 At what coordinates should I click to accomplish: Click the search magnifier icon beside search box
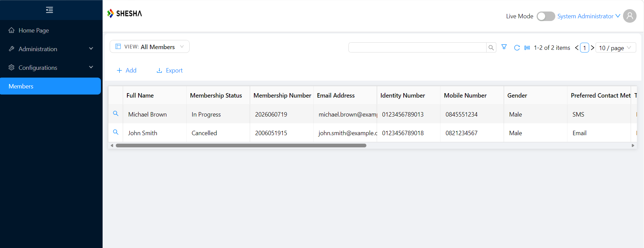pos(491,48)
